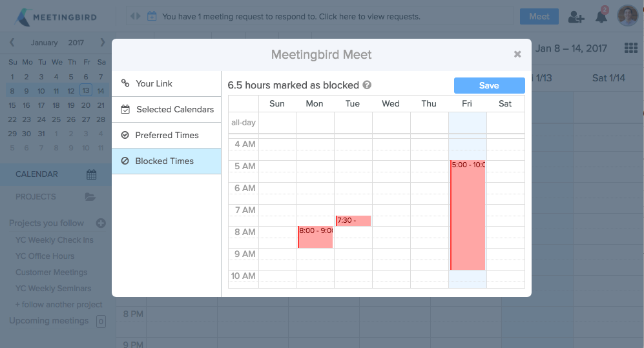The width and height of the screenshot is (644, 348).
Task: Click the Meet button
Action: (539, 16)
